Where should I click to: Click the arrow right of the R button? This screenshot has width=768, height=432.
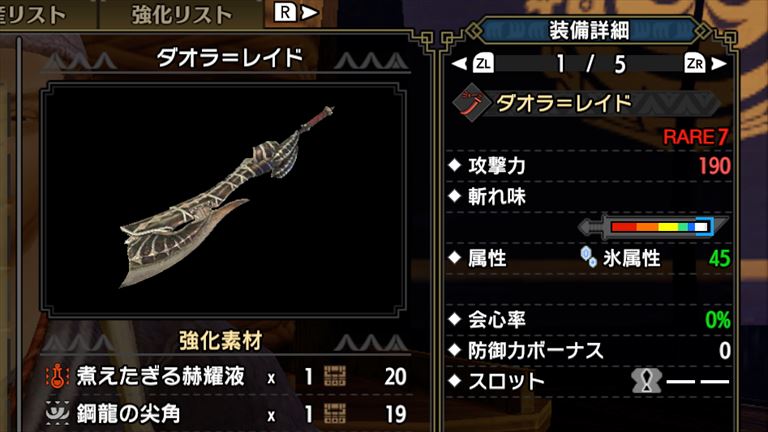pyautogui.click(x=310, y=12)
